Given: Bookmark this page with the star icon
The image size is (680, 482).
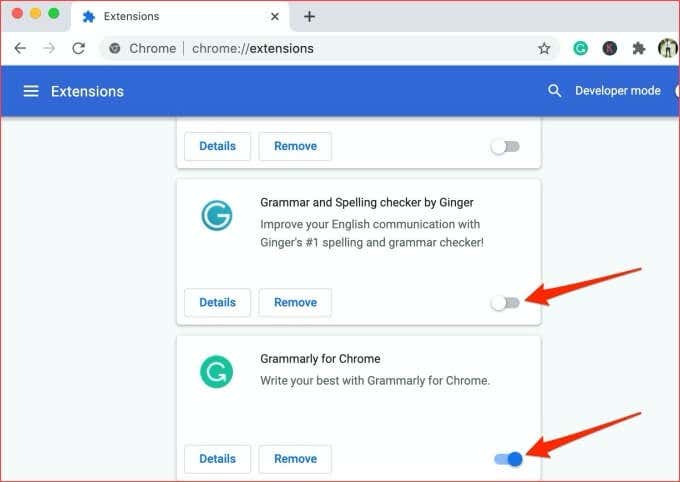Looking at the screenshot, I should (544, 48).
